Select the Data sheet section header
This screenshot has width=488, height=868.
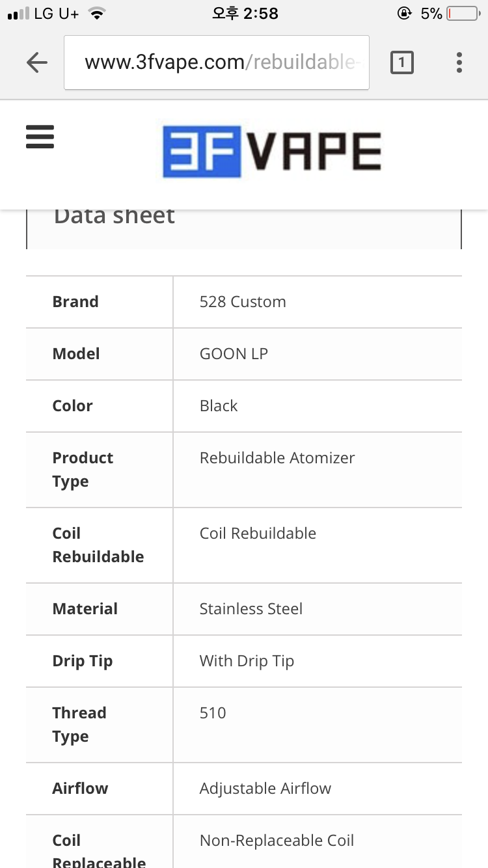tap(115, 217)
